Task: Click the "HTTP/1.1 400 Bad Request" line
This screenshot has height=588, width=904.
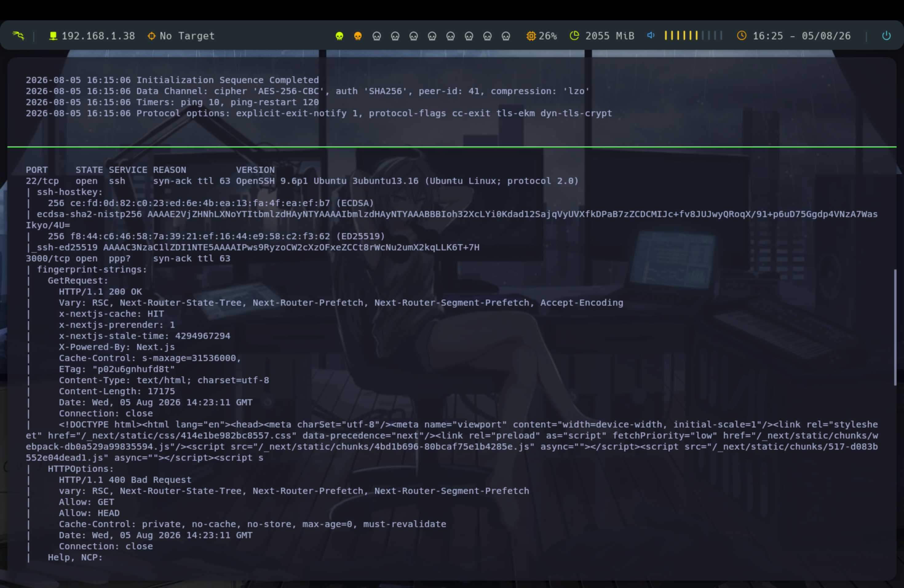Action: [x=125, y=480]
